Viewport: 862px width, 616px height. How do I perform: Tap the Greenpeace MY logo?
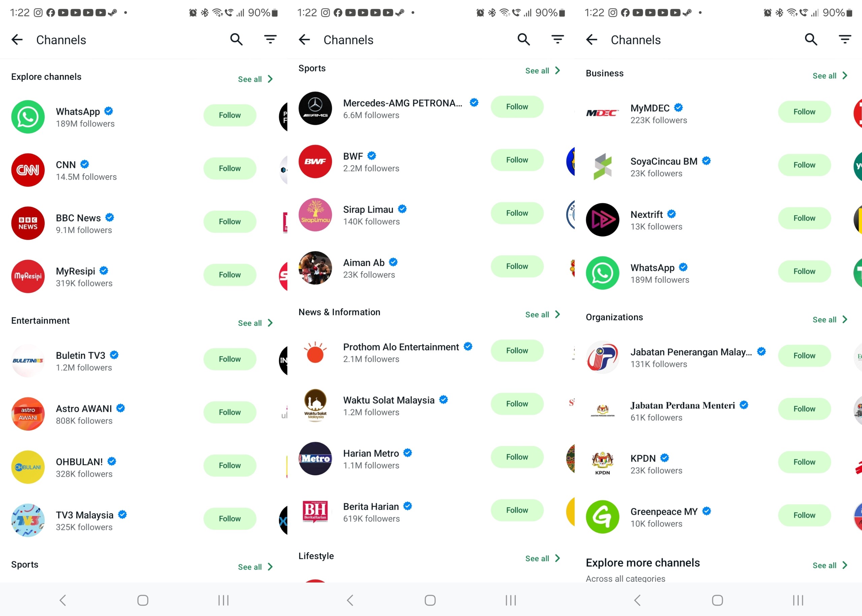602,517
